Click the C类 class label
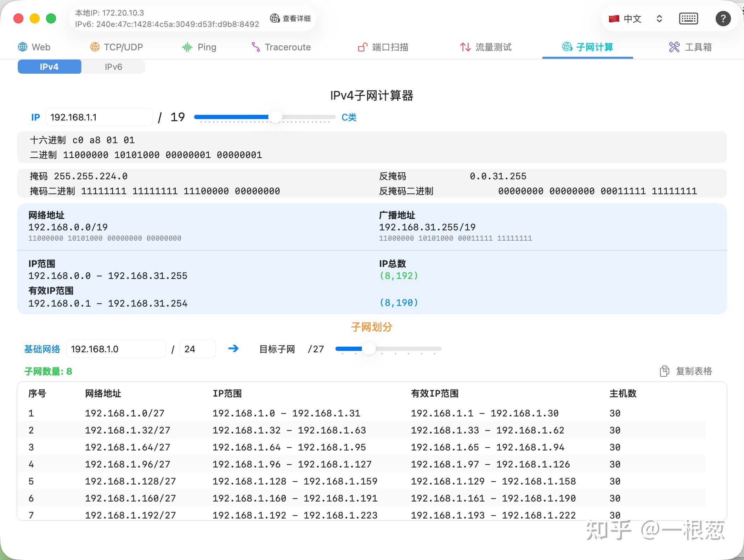 click(349, 117)
